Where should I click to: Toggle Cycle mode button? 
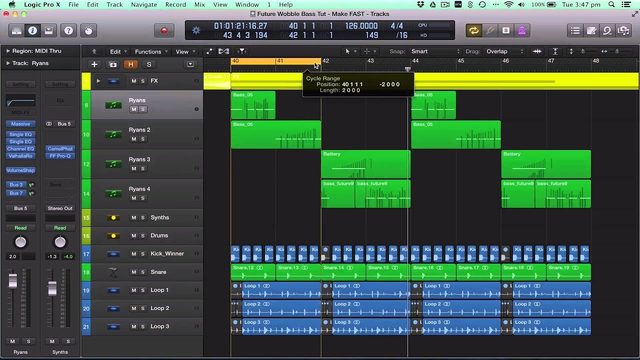tap(473, 31)
